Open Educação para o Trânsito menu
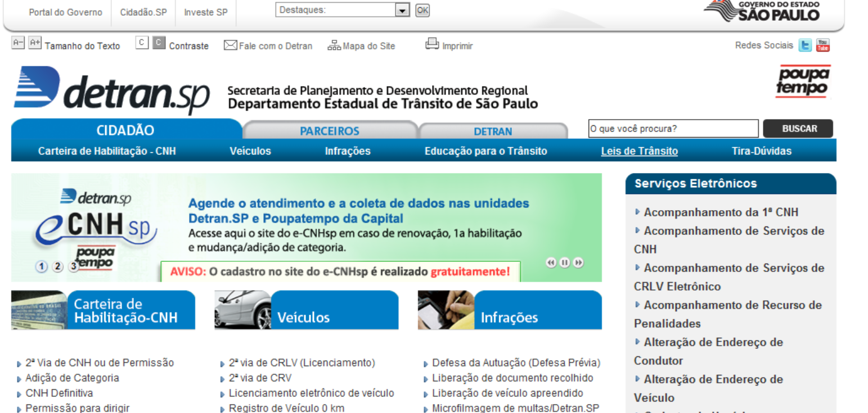The height and width of the screenshot is (413, 868). [x=485, y=151]
